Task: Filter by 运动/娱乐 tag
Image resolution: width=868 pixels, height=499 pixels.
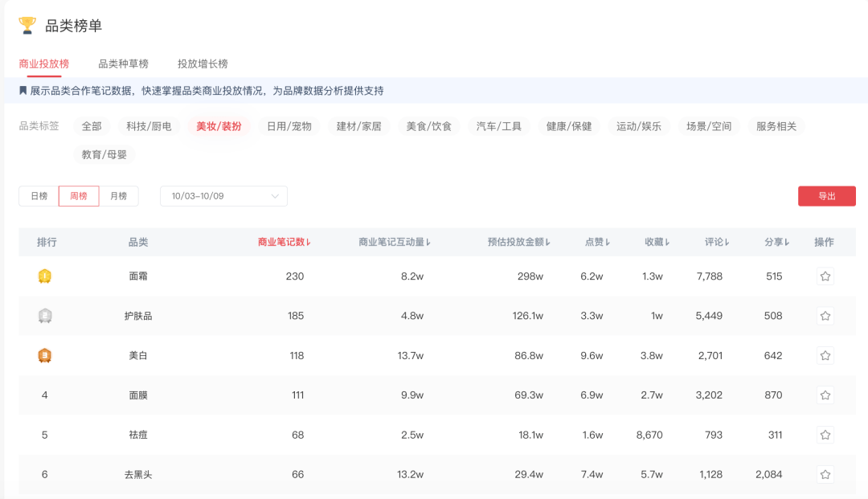Action: [639, 126]
